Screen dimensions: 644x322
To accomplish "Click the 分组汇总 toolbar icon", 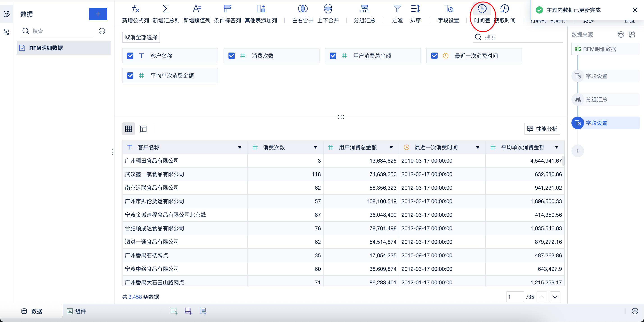I will click(x=364, y=9).
